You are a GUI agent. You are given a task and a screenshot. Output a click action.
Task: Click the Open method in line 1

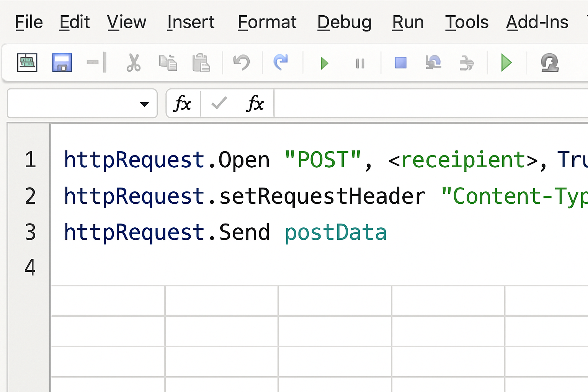coord(244,160)
